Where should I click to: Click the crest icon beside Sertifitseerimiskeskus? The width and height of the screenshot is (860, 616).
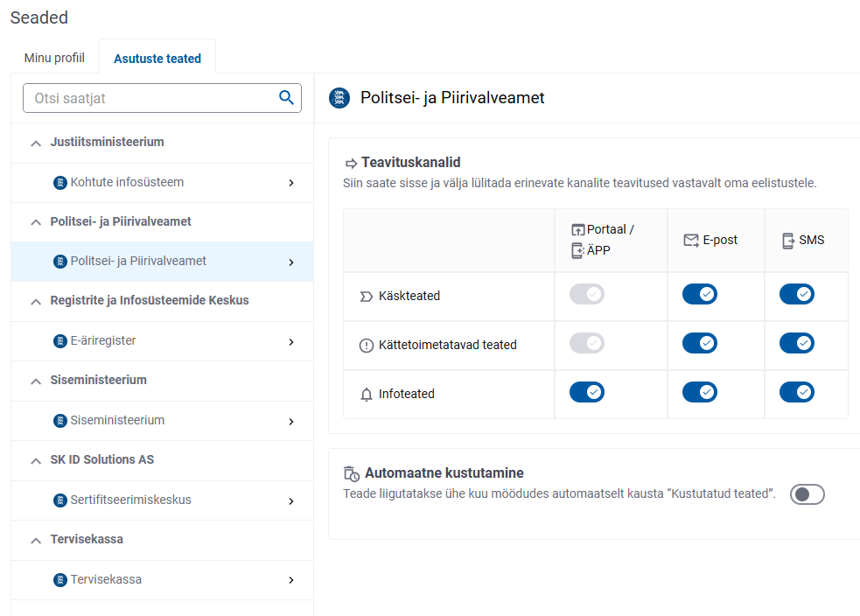coord(60,500)
